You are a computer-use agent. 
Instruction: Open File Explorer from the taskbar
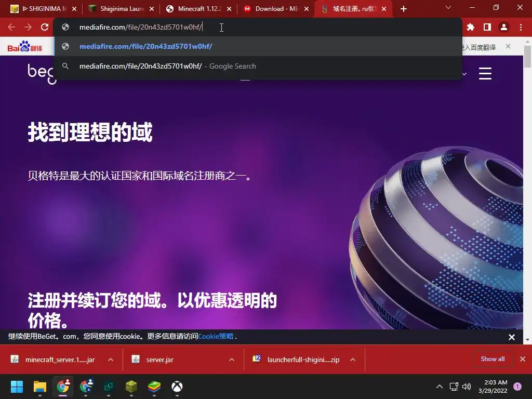point(39,387)
